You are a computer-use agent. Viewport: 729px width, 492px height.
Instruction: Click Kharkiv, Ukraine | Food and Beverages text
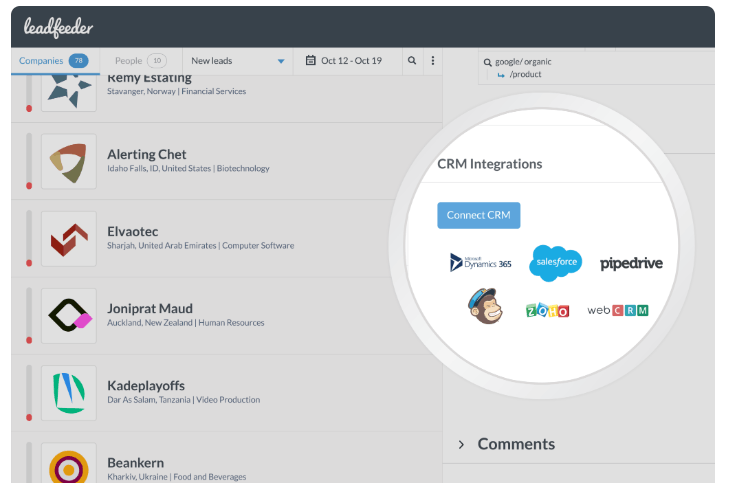[x=177, y=477]
